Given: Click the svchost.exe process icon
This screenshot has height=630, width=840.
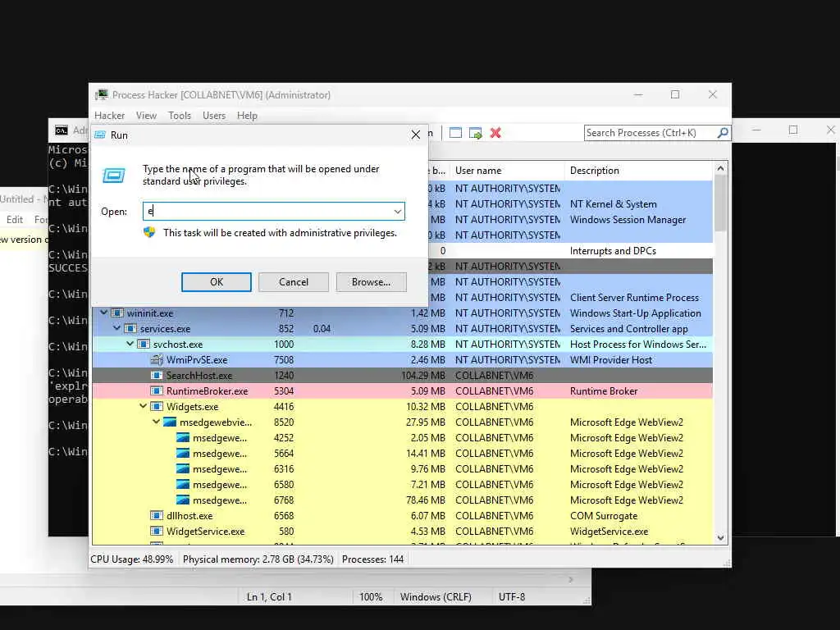Looking at the screenshot, I should [143, 344].
